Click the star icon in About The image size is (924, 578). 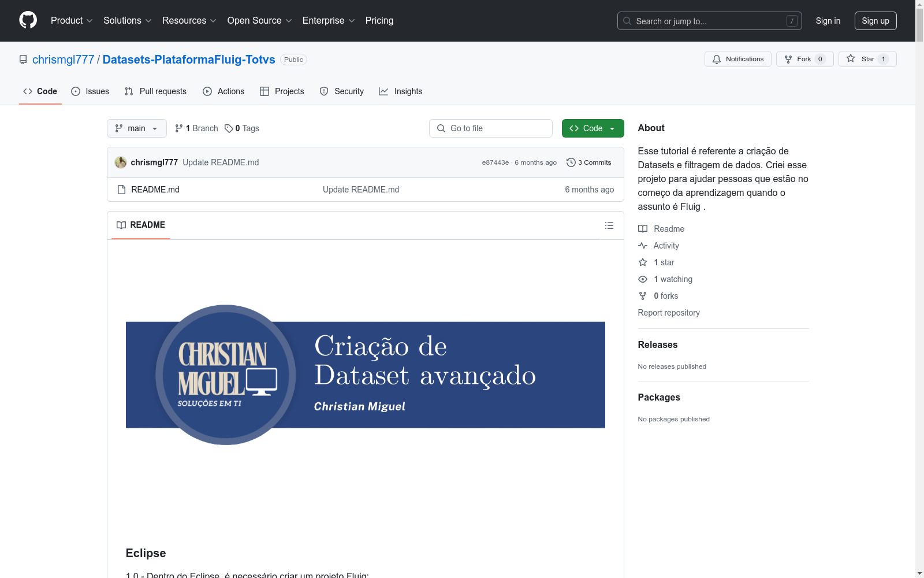643,262
